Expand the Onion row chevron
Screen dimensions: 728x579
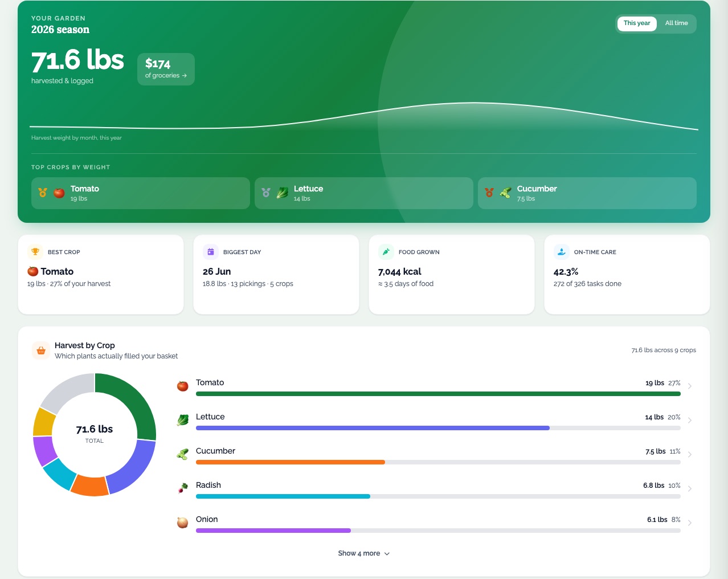690,523
